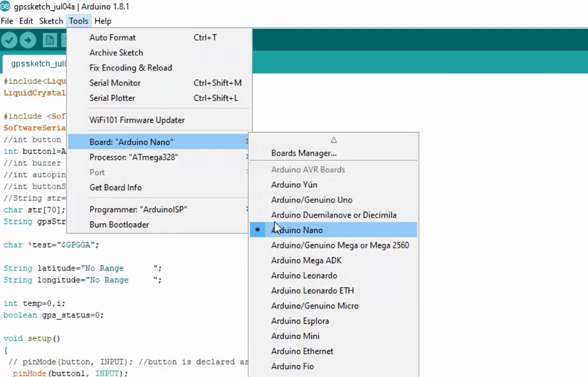The height and width of the screenshot is (377, 588).
Task: Select Arduino Leonardo ETH board
Action: click(333, 290)
